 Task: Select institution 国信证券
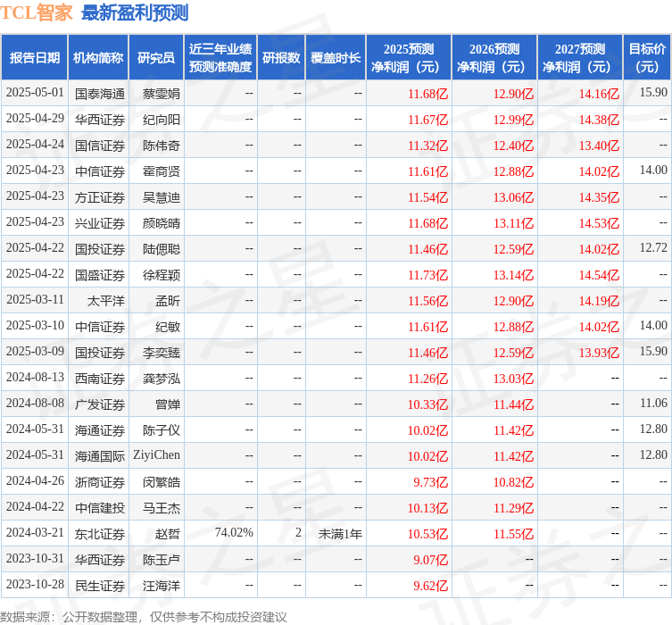click(99, 146)
